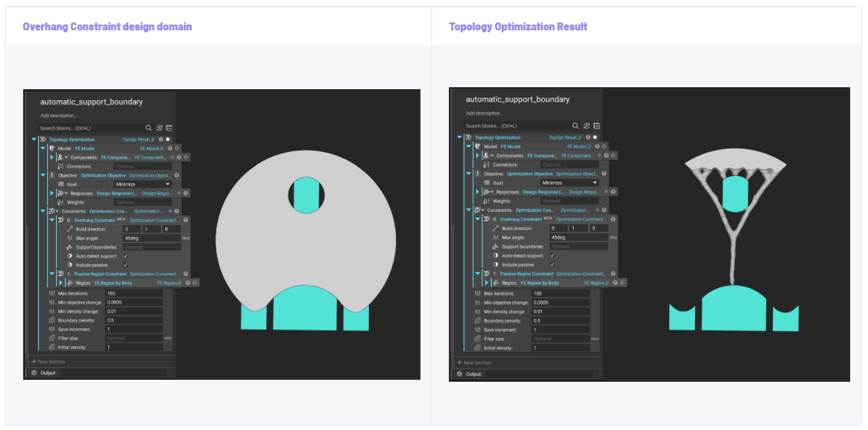Expand Responses block in Result screenshot
This screenshot has height=430, width=868.
[477, 192]
